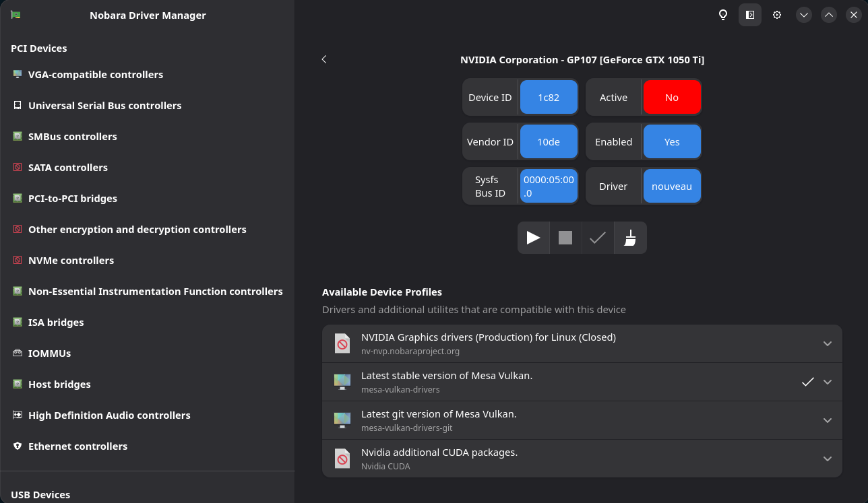This screenshot has width=868, height=503.
Task: Click the NVIDIA CUDA packages profile icon
Action: [x=342, y=459]
